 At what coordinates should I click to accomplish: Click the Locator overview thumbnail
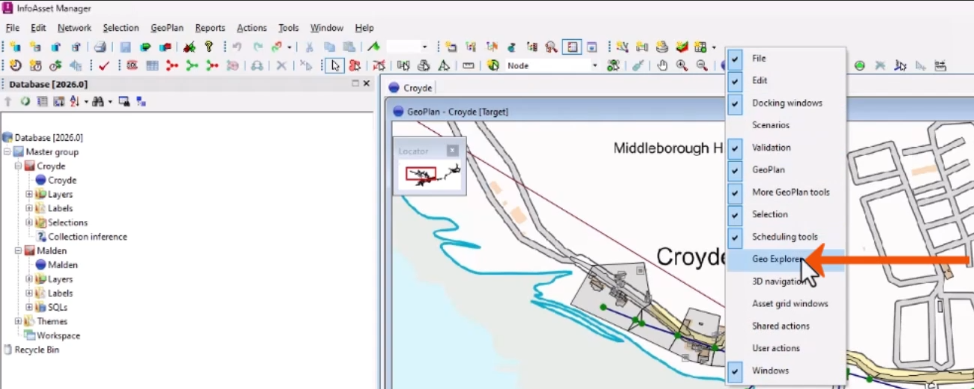pyautogui.click(x=430, y=175)
